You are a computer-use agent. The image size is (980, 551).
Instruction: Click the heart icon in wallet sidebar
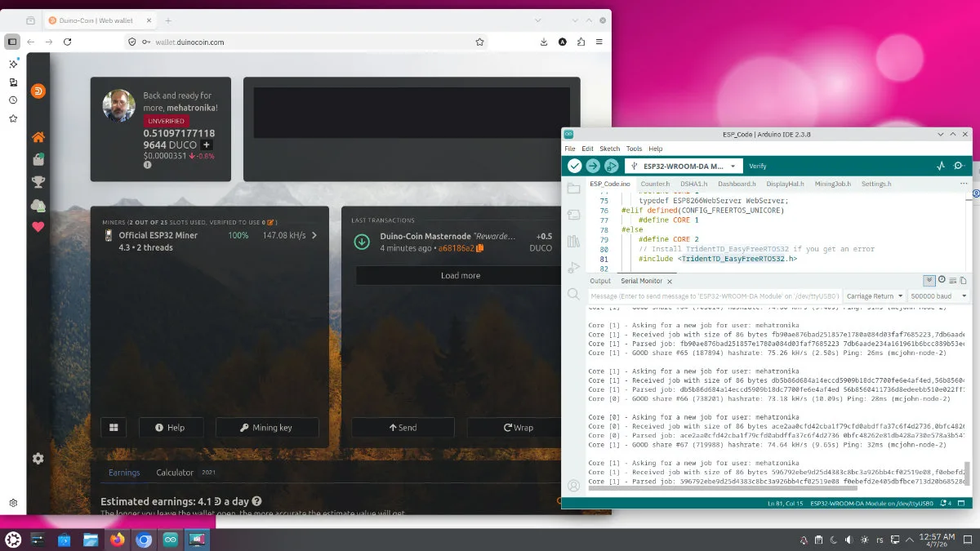pos(38,227)
